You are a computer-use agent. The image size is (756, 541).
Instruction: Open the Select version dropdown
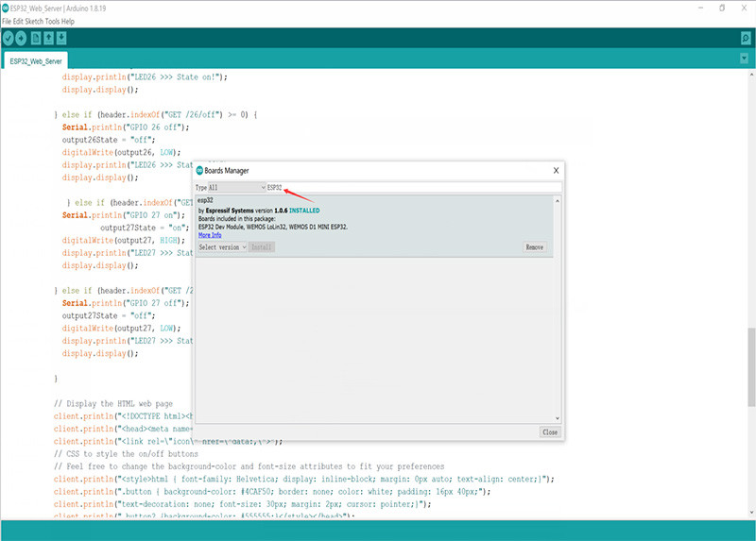pos(222,246)
